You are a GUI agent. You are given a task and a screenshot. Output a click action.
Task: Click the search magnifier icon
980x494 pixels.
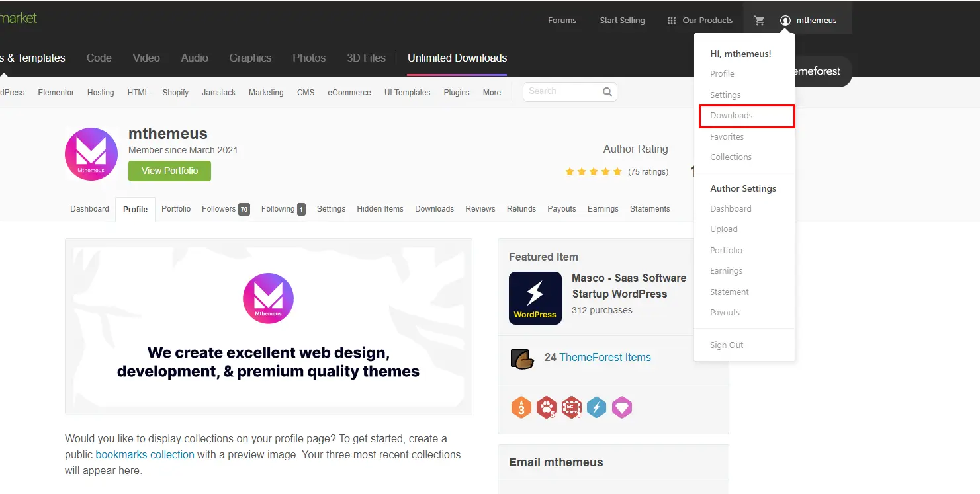coord(607,92)
